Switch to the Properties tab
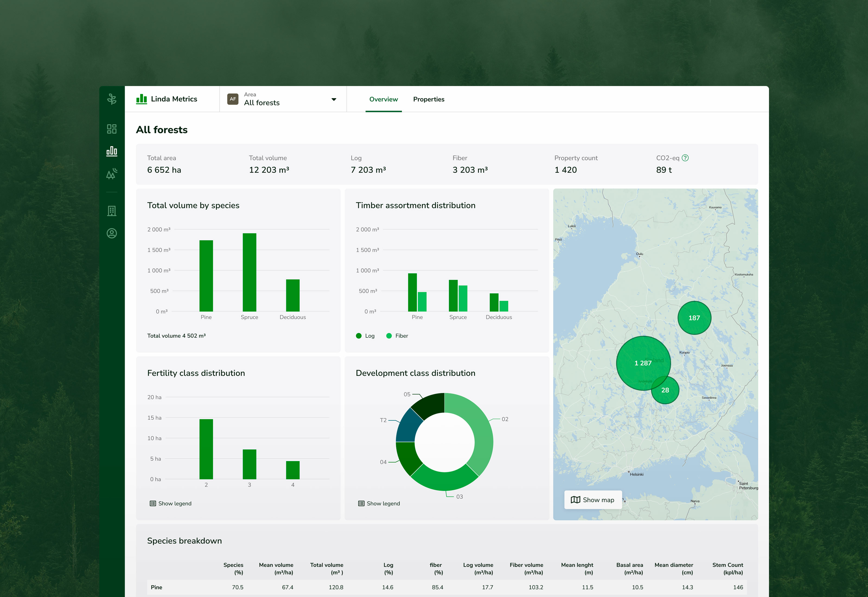The image size is (868, 597). [428, 100]
